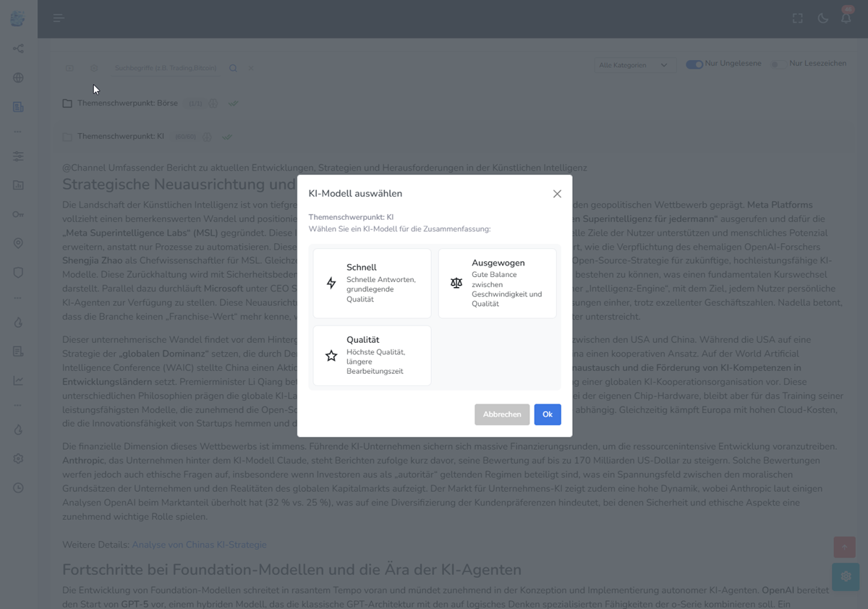This screenshot has height=609, width=868.
Task: Open the globe icon in the sidebar
Action: click(18, 77)
